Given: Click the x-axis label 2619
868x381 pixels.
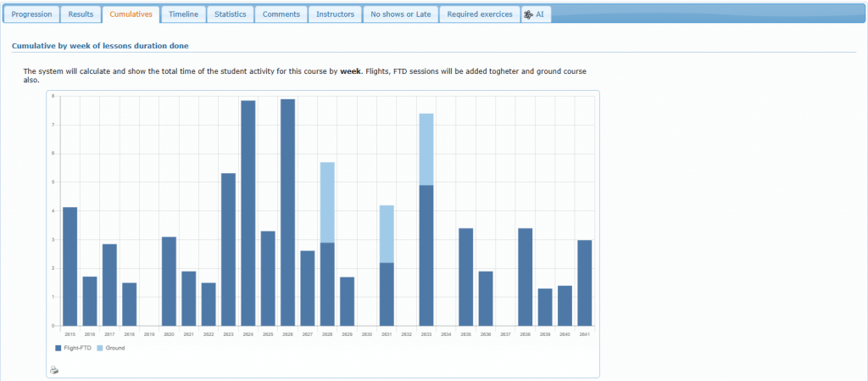Looking at the screenshot, I should [x=149, y=334].
